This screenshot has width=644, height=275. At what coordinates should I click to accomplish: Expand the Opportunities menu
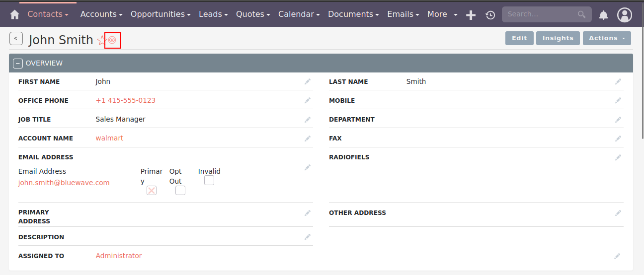point(161,14)
